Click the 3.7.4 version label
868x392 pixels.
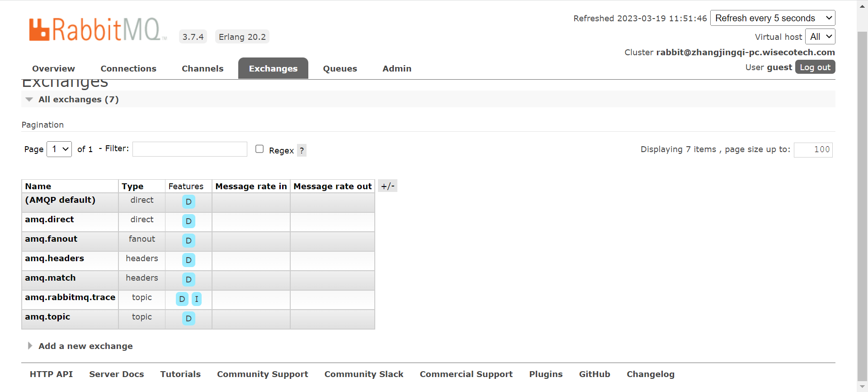(x=193, y=37)
